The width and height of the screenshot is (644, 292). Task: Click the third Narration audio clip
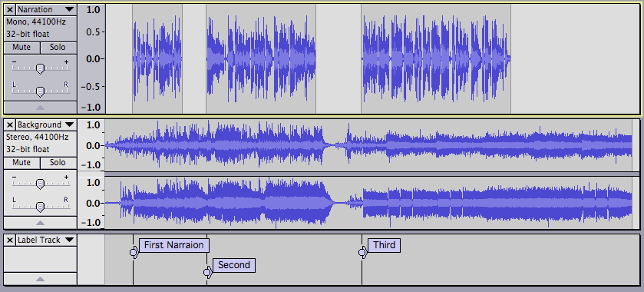point(436,59)
